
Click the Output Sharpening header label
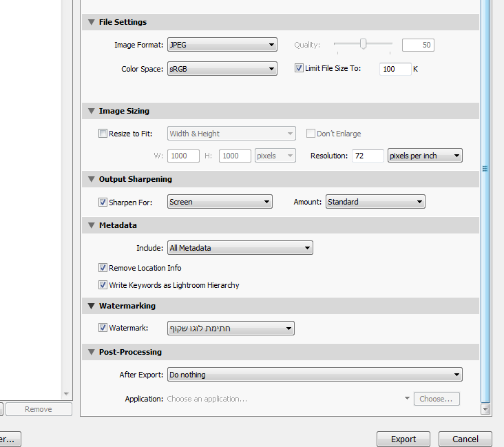coord(136,179)
